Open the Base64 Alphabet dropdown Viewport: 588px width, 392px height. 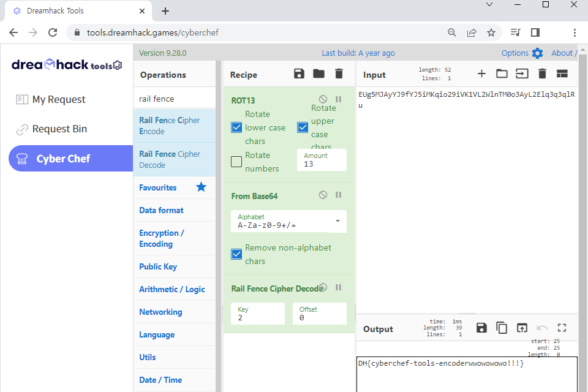point(288,221)
